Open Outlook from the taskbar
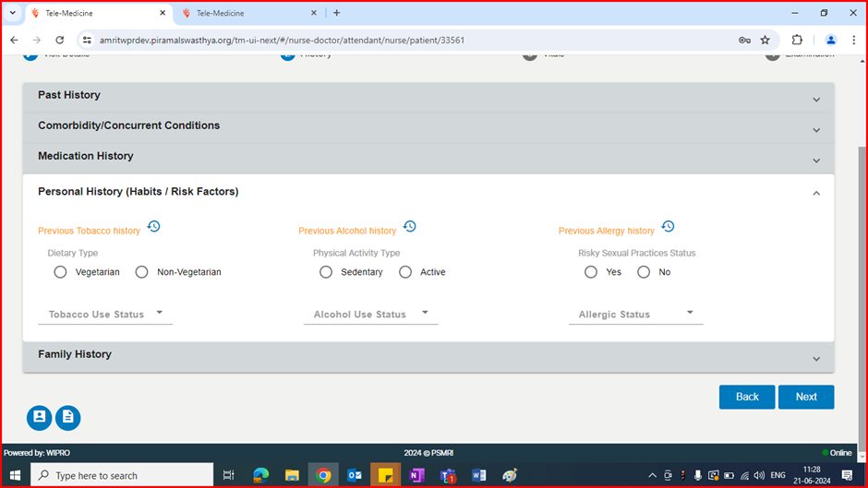 [x=355, y=475]
